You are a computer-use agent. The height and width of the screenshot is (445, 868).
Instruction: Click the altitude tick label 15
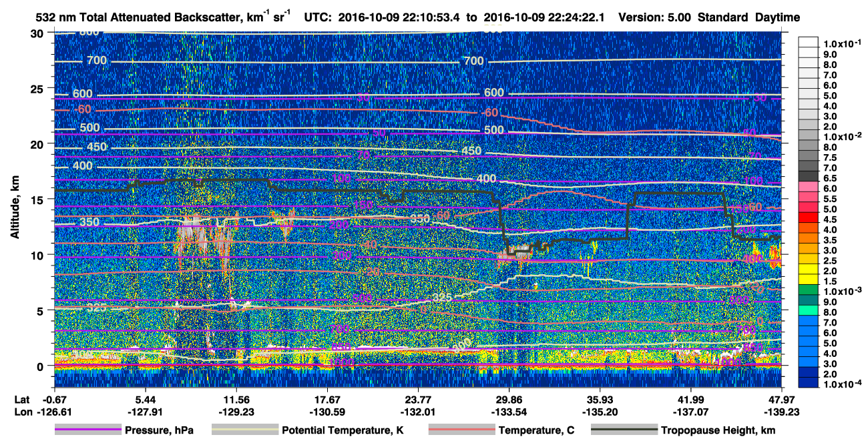(x=38, y=199)
